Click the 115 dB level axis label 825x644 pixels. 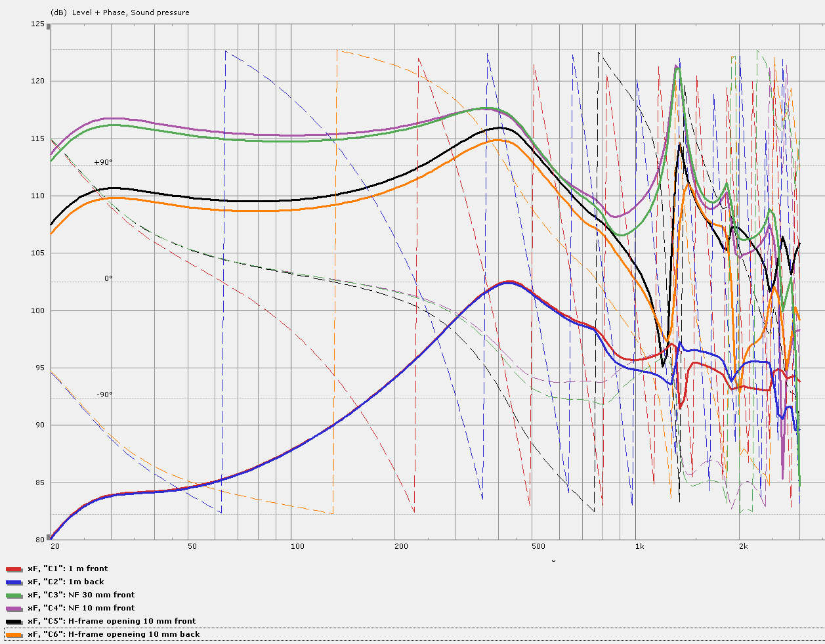click(37, 139)
